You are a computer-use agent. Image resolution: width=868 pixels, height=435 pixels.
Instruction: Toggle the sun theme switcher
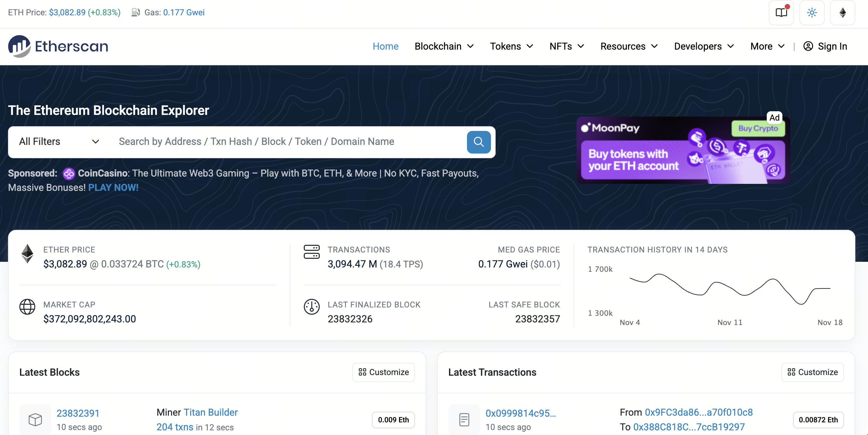(812, 13)
